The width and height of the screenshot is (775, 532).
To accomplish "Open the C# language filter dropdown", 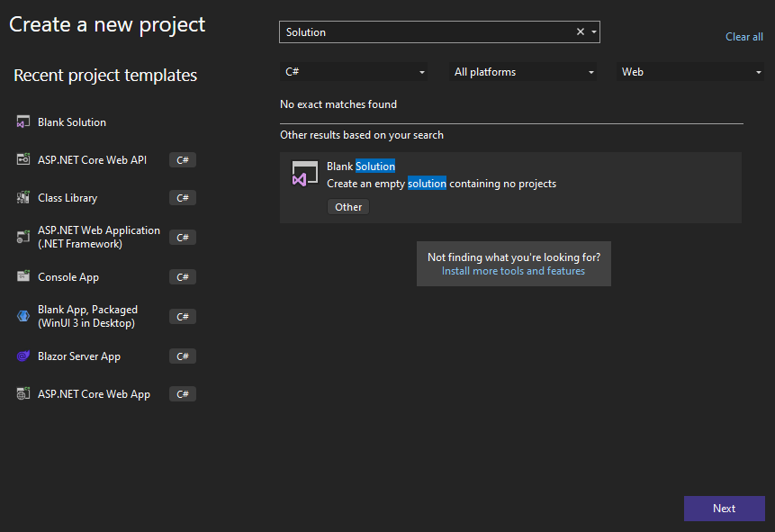I will pos(354,72).
